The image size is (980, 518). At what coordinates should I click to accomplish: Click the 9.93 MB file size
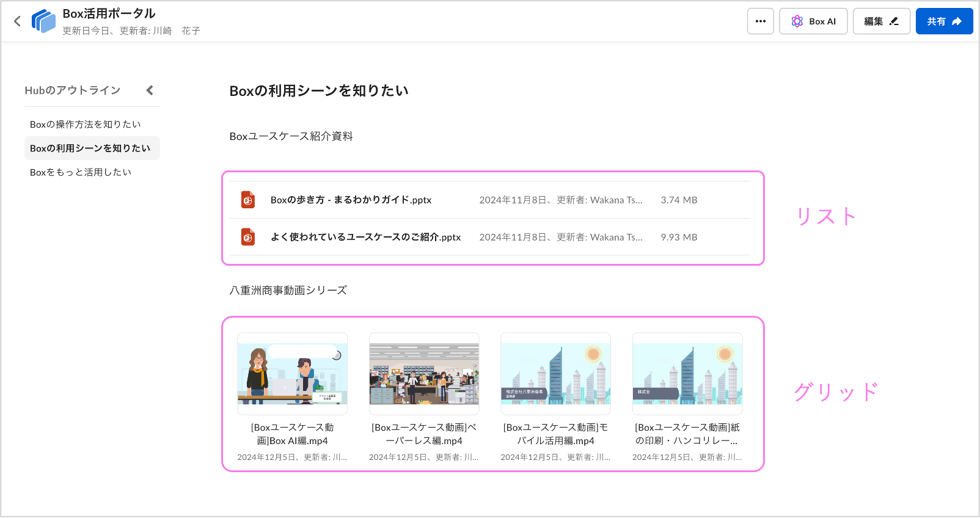(x=679, y=238)
